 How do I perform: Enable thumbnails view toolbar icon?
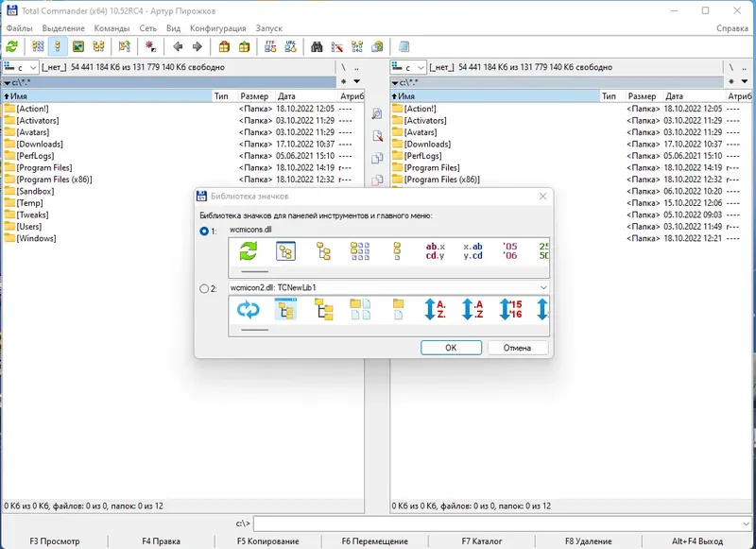(x=78, y=46)
